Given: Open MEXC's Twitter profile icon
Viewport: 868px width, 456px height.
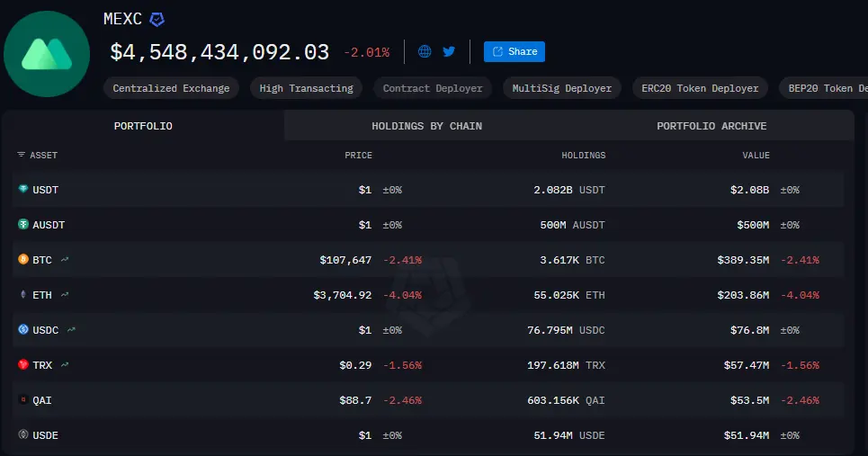Looking at the screenshot, I should [449, 52].
